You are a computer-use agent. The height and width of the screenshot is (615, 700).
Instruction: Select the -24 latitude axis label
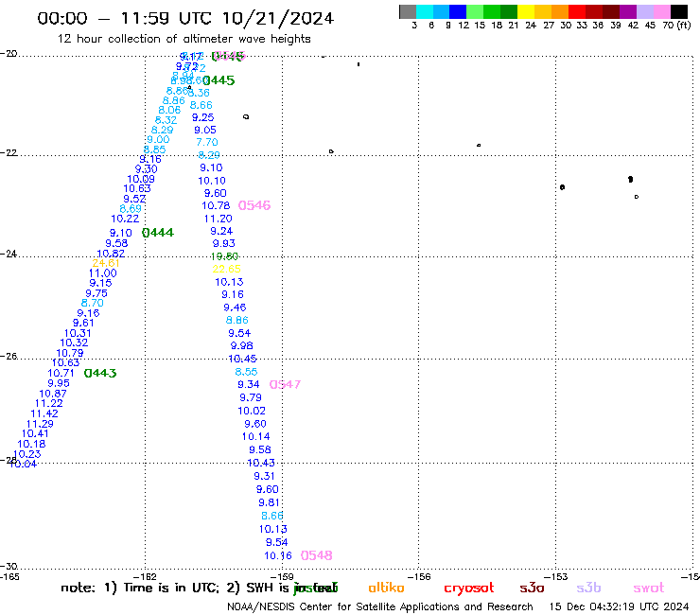[8, 254]
